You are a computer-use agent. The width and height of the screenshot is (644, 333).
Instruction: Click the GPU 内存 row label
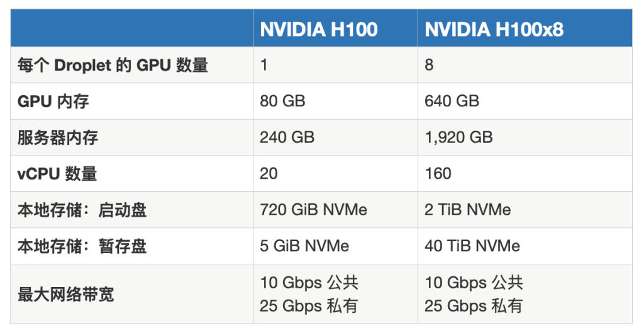point(53,101)
